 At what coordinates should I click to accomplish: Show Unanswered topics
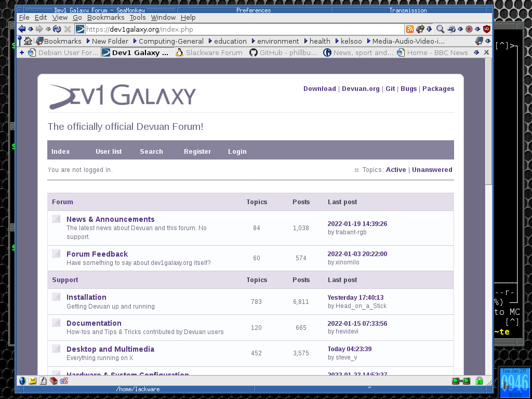432,170
